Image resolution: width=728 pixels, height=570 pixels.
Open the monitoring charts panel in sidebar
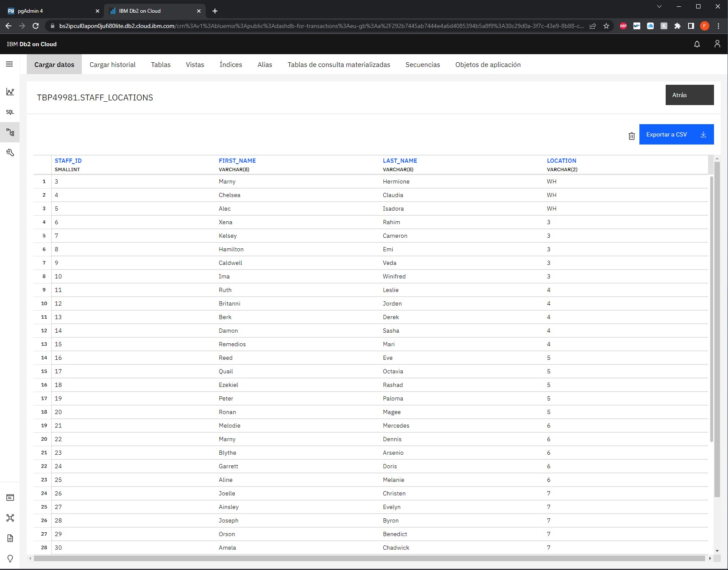click(10, 92)
